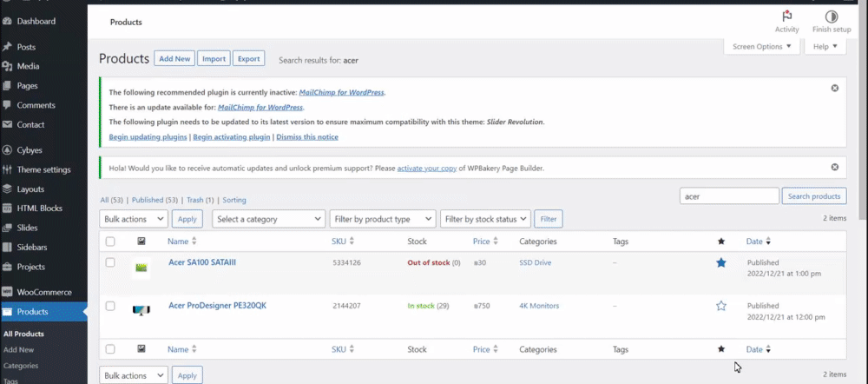
Task: Sort by SKU in table header
Action: (343, 242)
